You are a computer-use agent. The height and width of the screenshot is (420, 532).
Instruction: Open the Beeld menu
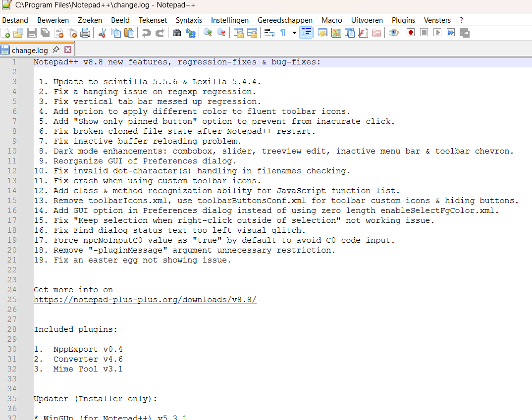tap(120, 20)
